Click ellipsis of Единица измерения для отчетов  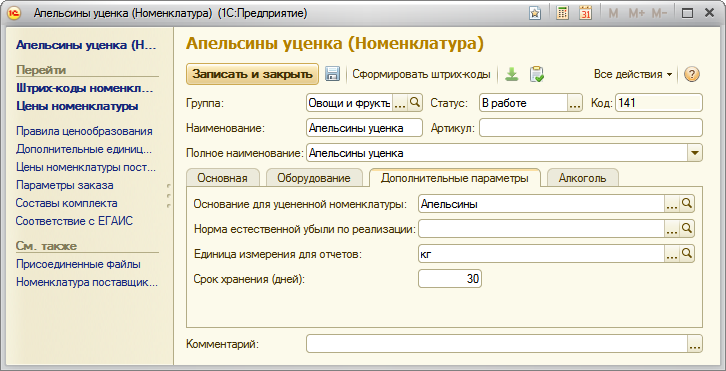click(672, 253)
